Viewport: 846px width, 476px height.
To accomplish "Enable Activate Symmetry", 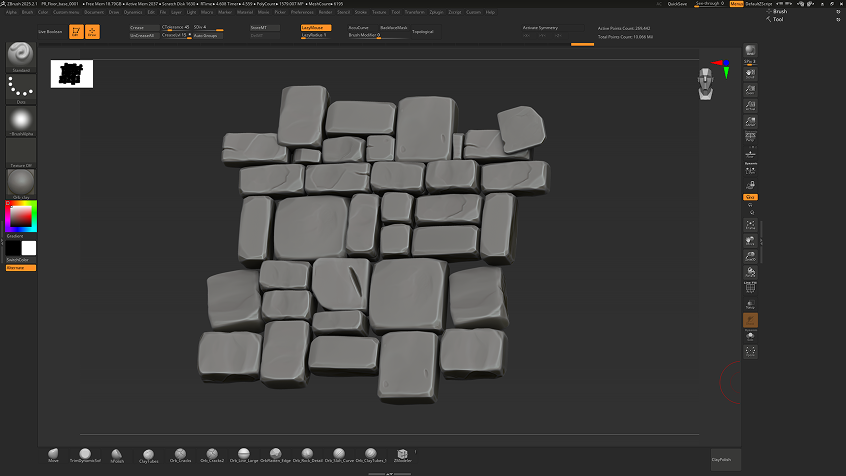I will coord(540,28).
